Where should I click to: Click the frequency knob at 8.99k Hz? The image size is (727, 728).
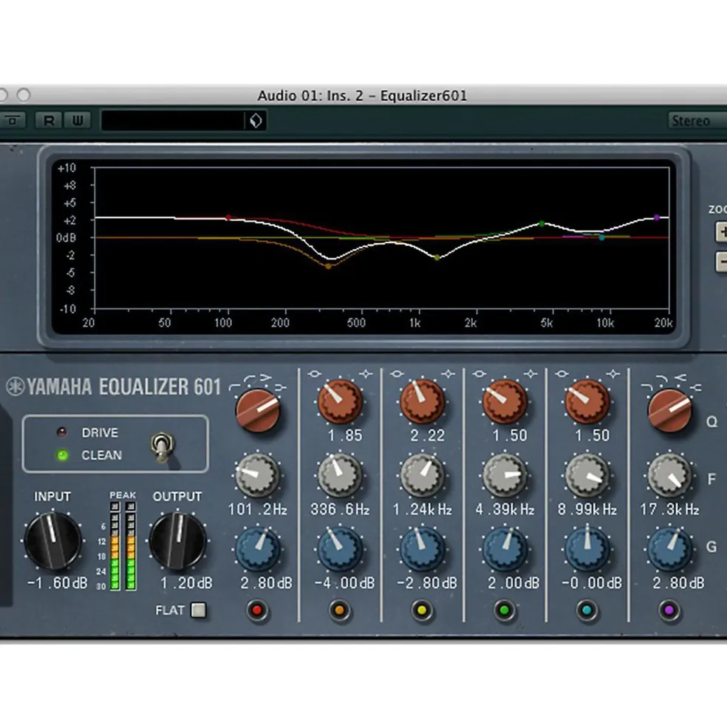tap(587, 475)
